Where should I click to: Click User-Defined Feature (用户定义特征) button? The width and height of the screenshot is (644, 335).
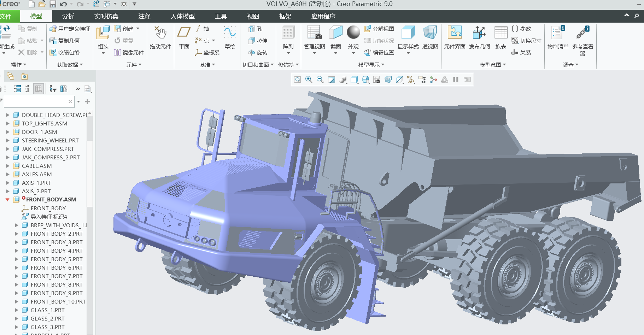(70, 29)
